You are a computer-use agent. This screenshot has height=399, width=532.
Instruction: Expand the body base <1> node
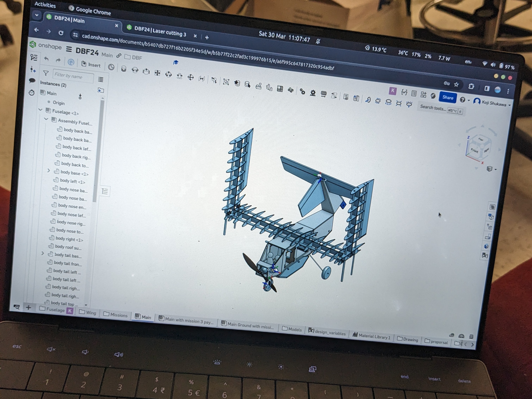(49, 170)
